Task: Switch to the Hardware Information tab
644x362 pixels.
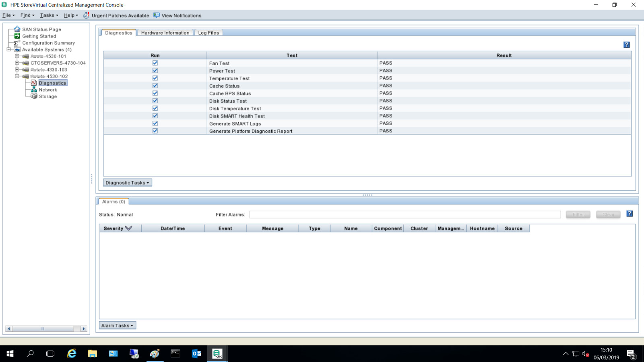Action: (x=165, y=33)
